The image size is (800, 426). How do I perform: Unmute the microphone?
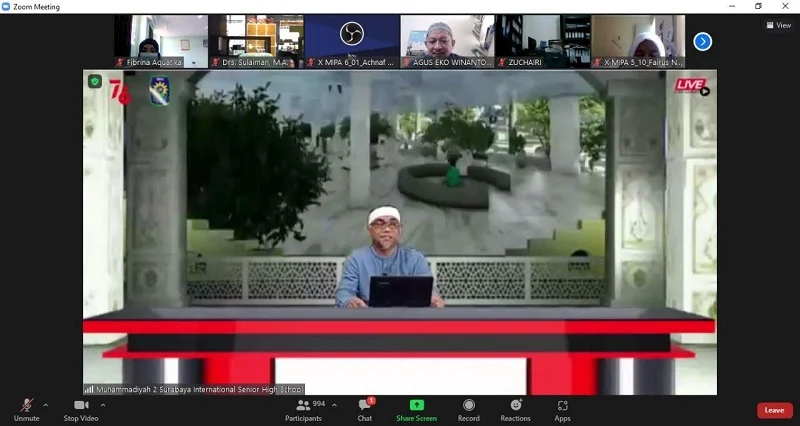tap(27, 410)
